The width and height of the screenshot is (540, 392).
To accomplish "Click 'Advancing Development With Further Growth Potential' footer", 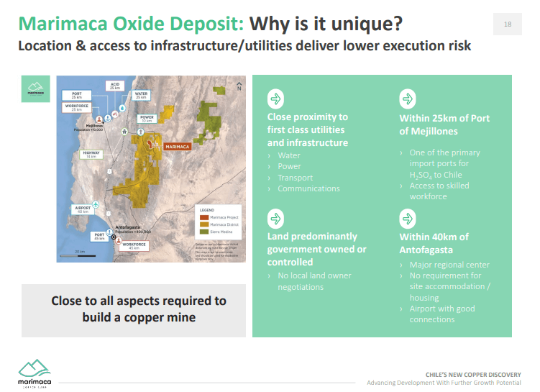I will [444, 383].
